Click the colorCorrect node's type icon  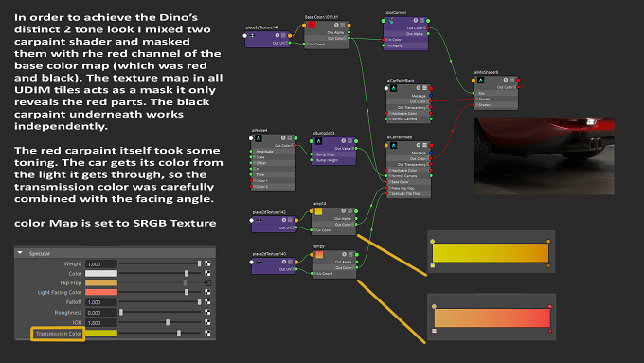tap(390, 21)
